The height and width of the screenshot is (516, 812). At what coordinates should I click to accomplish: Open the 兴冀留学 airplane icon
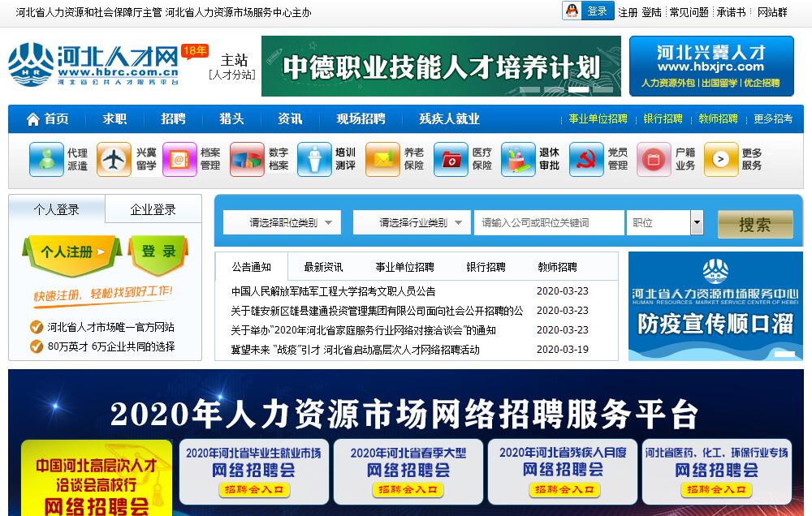click(114, 159)
